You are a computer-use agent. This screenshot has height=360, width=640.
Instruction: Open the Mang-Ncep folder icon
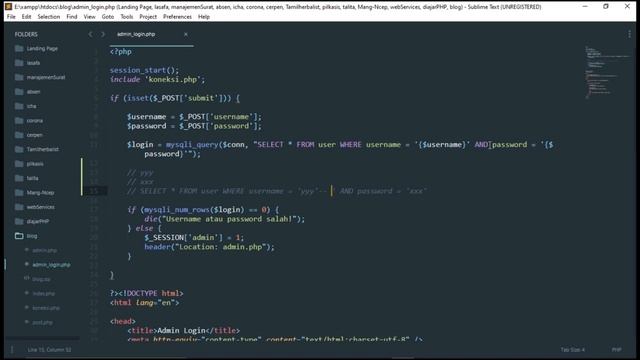[x=19, y=193]
